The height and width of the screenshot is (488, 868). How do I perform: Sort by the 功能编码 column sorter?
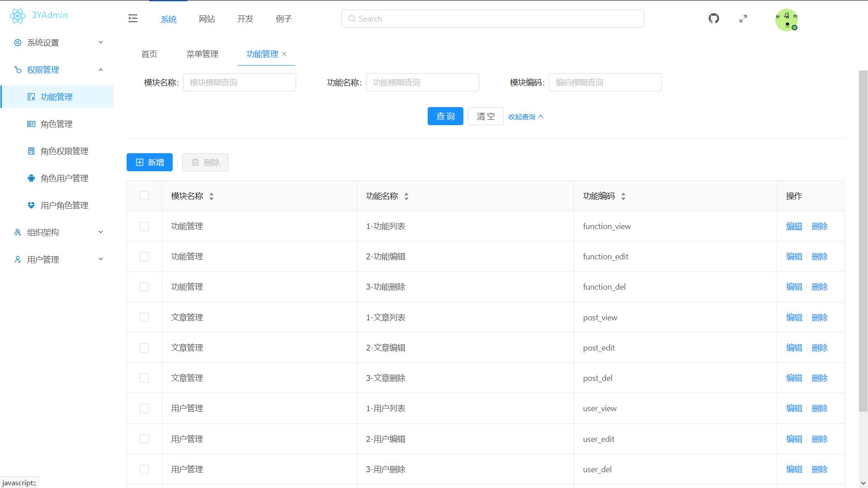[623, 196]
